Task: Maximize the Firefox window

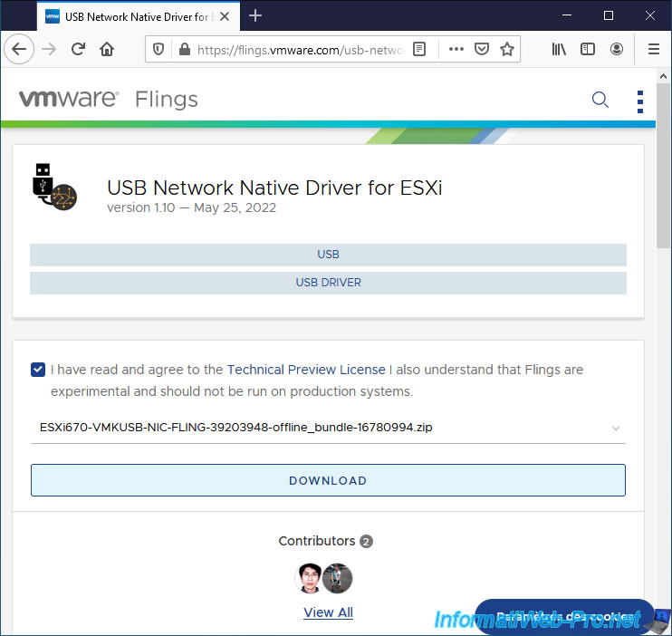Action: (608, 15)
